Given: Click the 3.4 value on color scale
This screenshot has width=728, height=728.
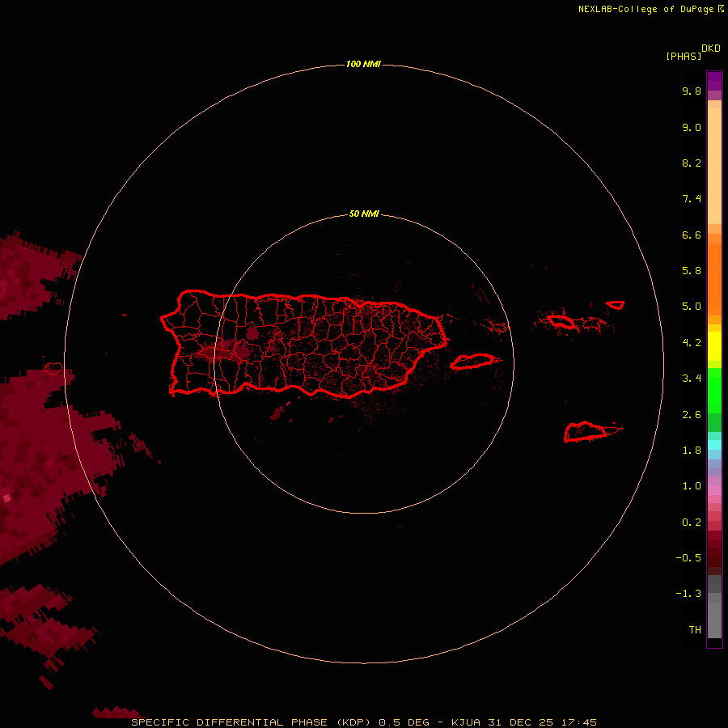Looking at the screenshot, I should click(692, 379).
